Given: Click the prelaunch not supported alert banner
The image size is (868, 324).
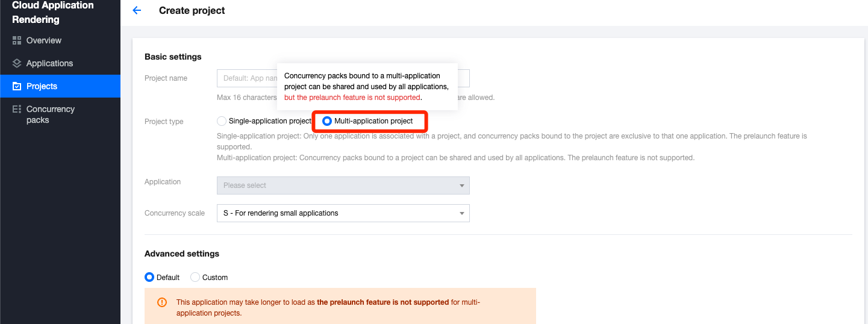Looking at the screenshot, I should point(340,307).
